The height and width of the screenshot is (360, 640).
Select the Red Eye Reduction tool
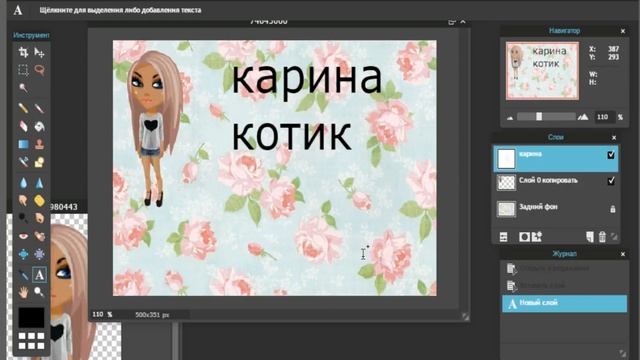tap(23, 236)
